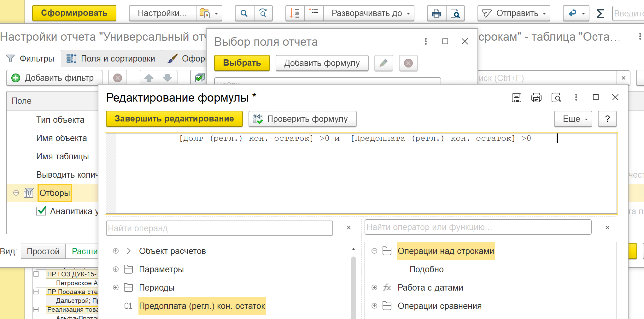Click the question mark help button

pos(607,119)
